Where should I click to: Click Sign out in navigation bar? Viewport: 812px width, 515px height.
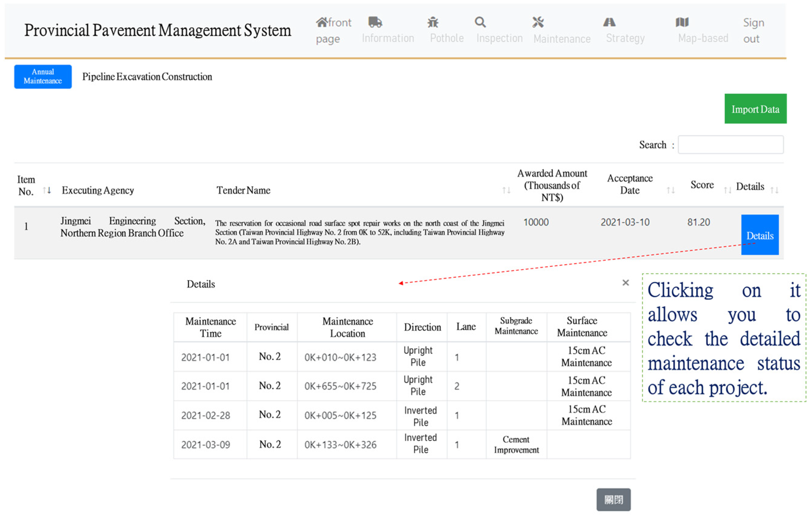pyautogui.click(x=753, y=30)
